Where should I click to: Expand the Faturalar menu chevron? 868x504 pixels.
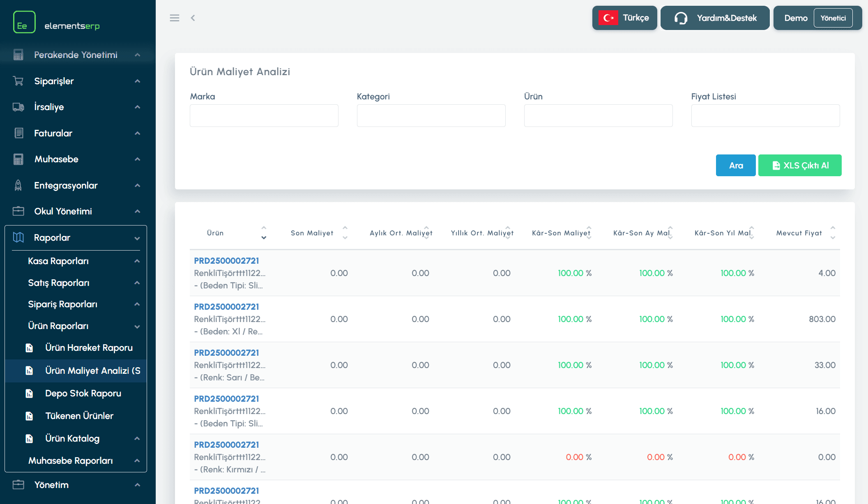(137, 133)
